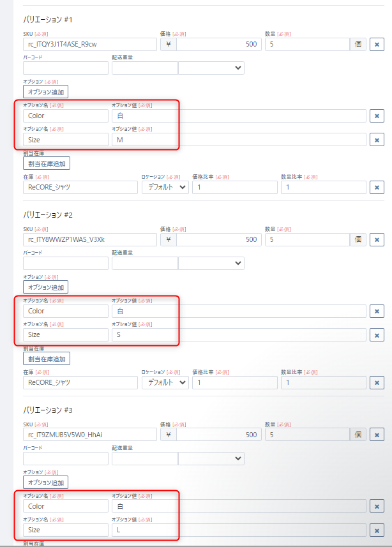Remove the Size L option row
392x547 pixels.
tap(377, 530)
